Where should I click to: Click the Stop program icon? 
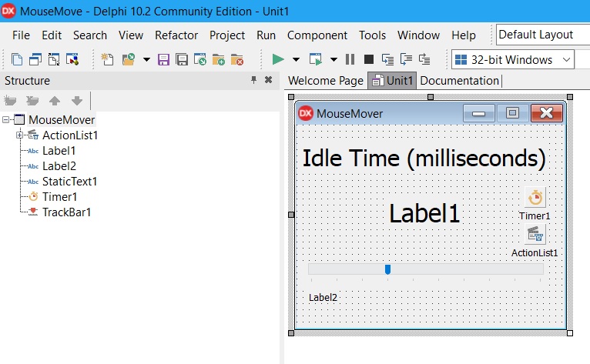[x=369, y=59]
